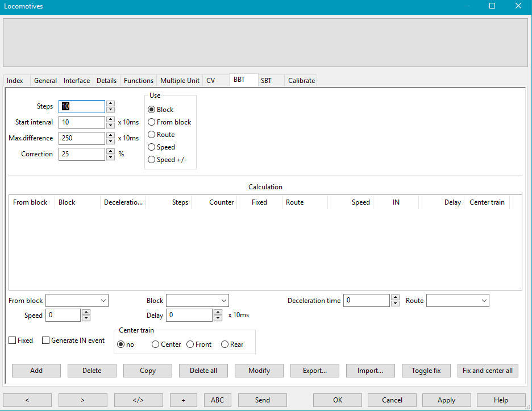Image resolution: width=532 pixels, height=411 pixels.
Task: Click the previous locomotive '<' button
Action: 27,400
